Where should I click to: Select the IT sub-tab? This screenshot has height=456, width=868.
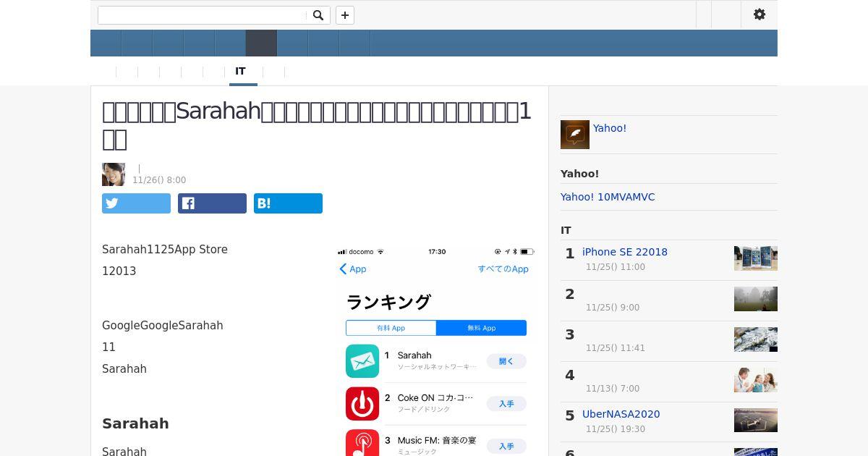[240, 71]
